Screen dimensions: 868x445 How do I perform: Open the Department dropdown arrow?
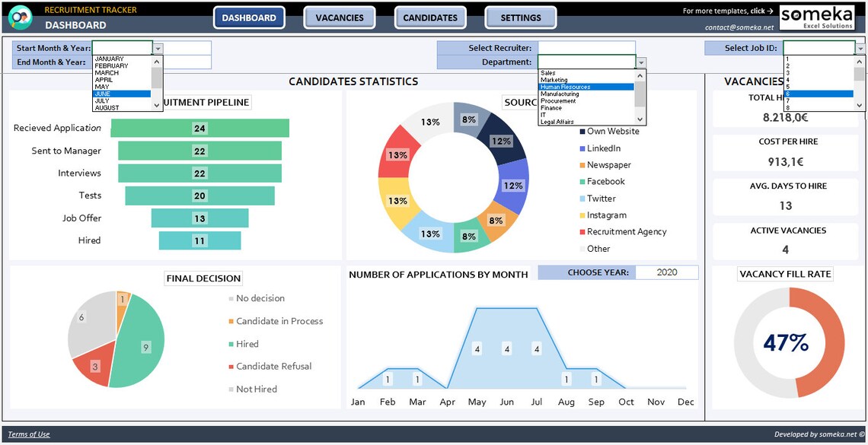click(639, 61)
